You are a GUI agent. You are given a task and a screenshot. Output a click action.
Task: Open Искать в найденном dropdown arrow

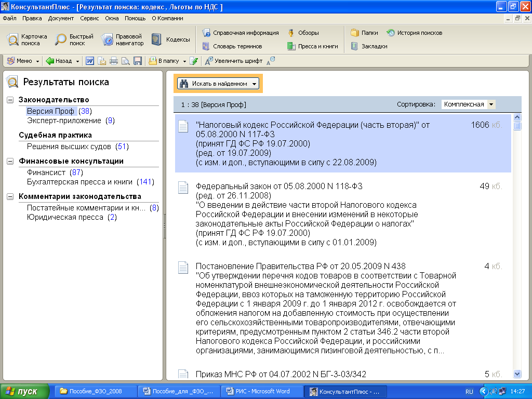click(255, 84)
